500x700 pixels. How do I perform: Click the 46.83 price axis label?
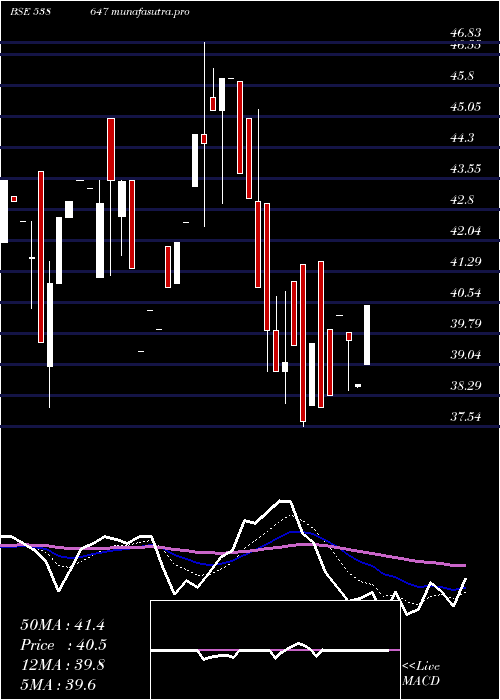click(x=466, y=33)
